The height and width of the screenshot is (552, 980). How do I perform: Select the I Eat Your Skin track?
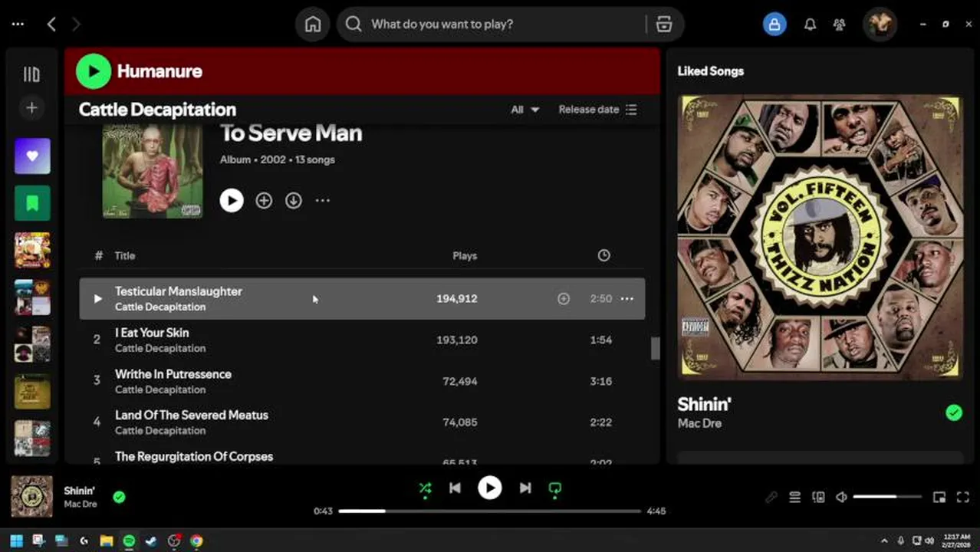[362, 340]
